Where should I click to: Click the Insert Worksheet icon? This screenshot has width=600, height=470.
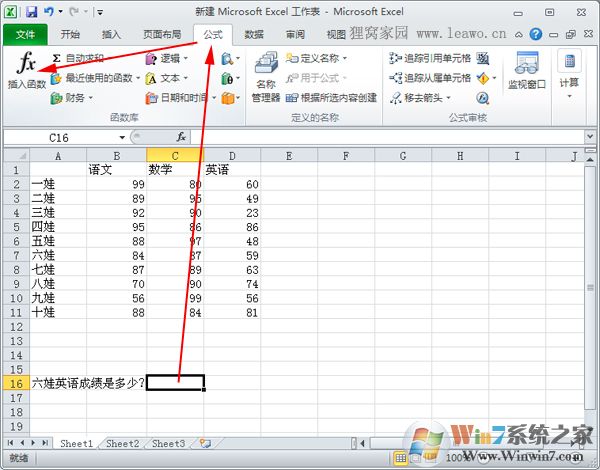tap(205, 444)
